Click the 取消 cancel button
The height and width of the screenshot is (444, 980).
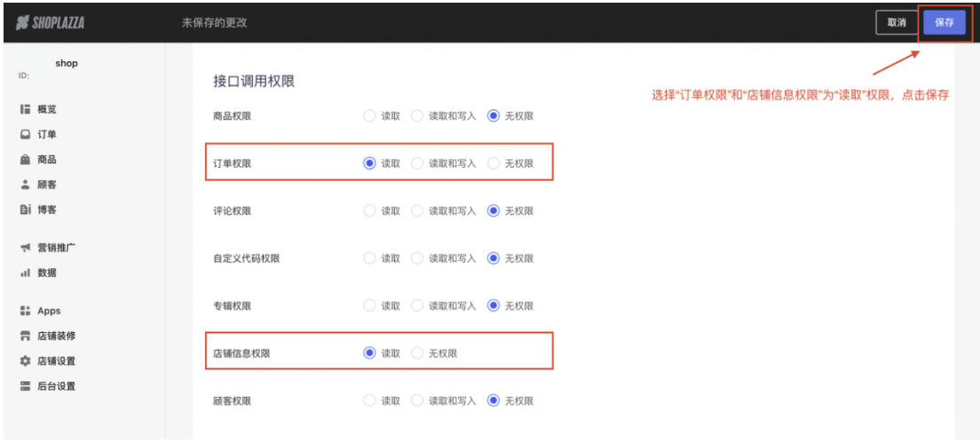pyautogui.click(x=897, y=23)
